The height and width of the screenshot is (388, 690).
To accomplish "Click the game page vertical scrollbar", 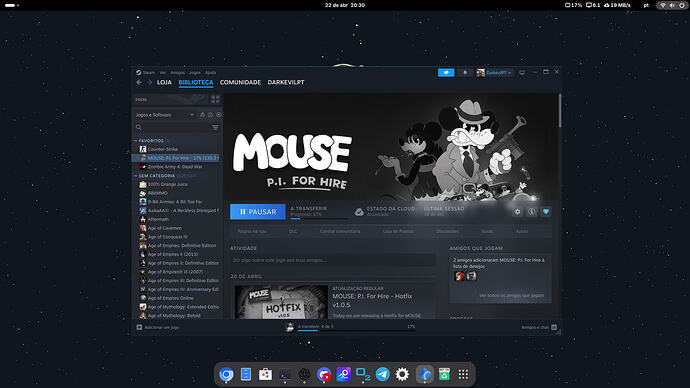I will 560,111.
